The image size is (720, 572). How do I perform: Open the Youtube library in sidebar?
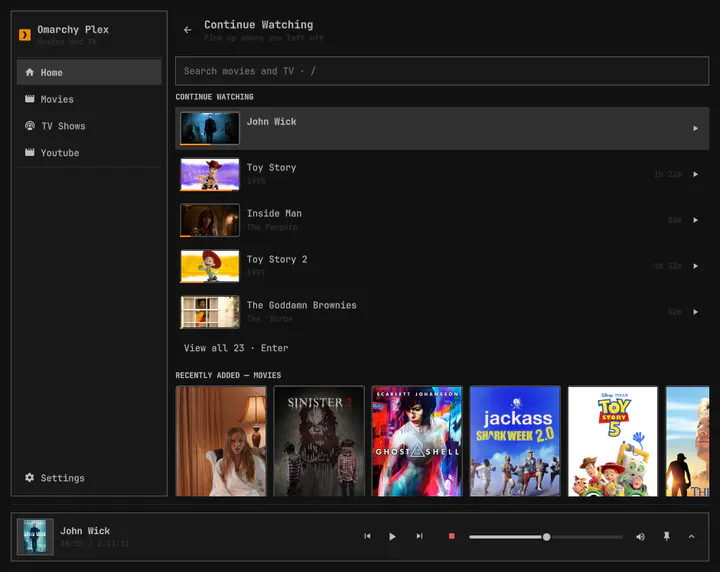coord(89,153)
